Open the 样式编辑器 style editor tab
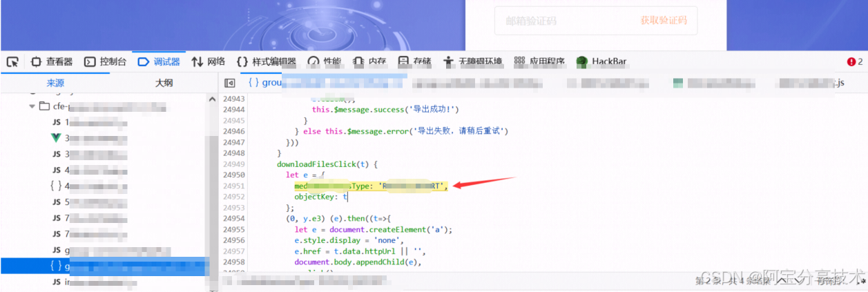Viewport: 868px width, 292px height. pos(267,61)
